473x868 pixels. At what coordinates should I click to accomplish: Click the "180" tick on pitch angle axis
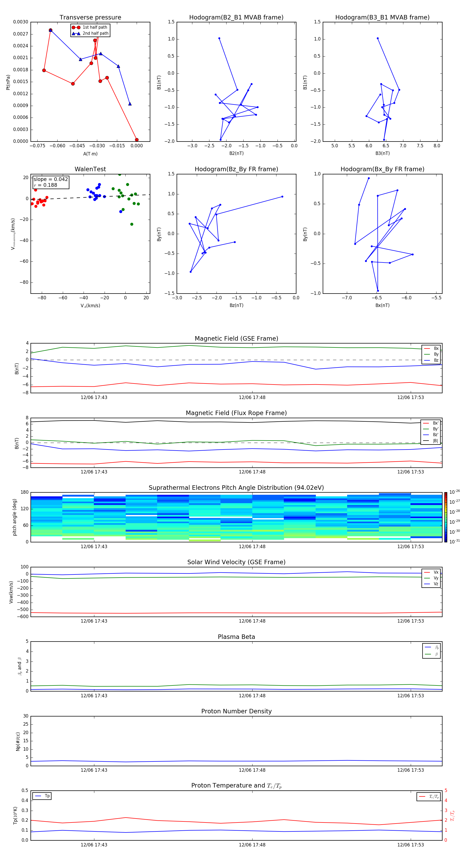[x=25, y=493]
